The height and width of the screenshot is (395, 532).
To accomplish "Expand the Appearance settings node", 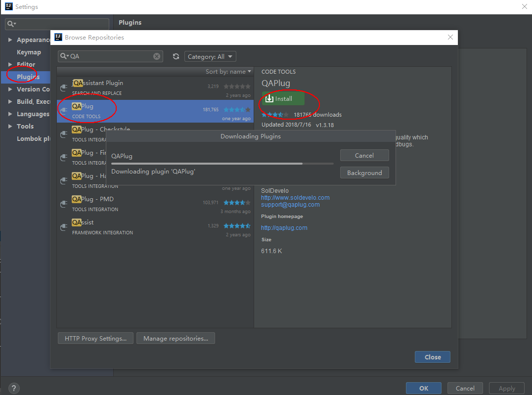I will (10, 40).
